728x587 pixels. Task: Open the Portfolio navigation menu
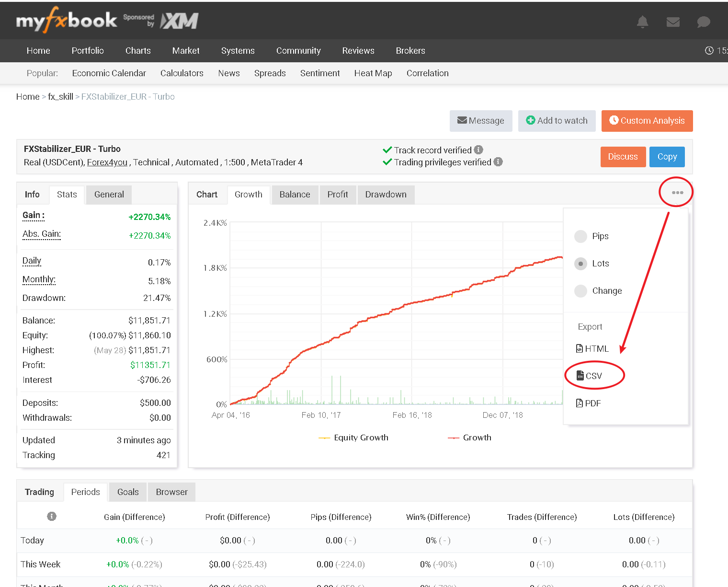tap(88, 51)
